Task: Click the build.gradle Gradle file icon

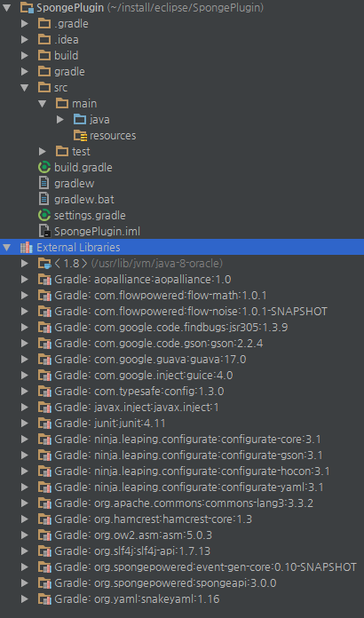Action: coord(44,168)
